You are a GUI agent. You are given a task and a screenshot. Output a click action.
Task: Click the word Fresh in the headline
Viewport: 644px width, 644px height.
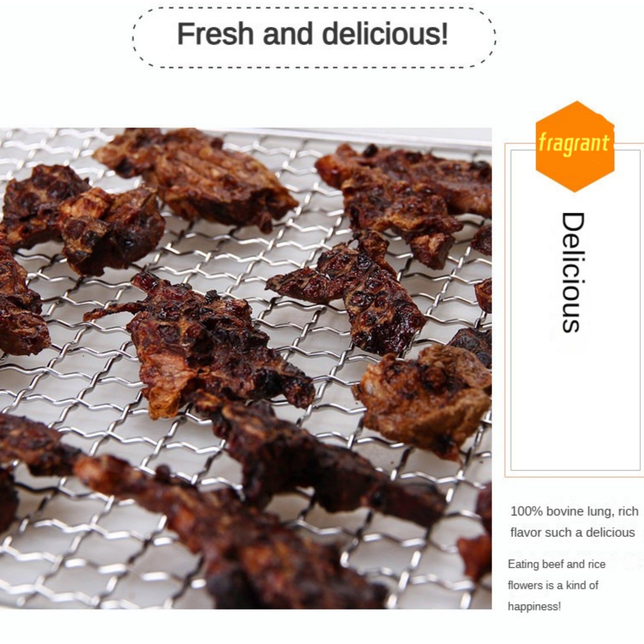point(215,33)
